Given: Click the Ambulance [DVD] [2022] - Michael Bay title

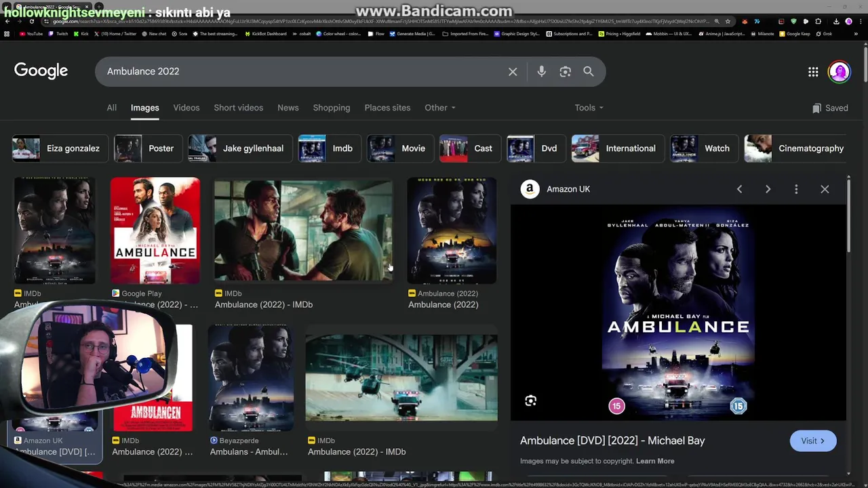Looking at the screenshot, I should tap(612, 441).
